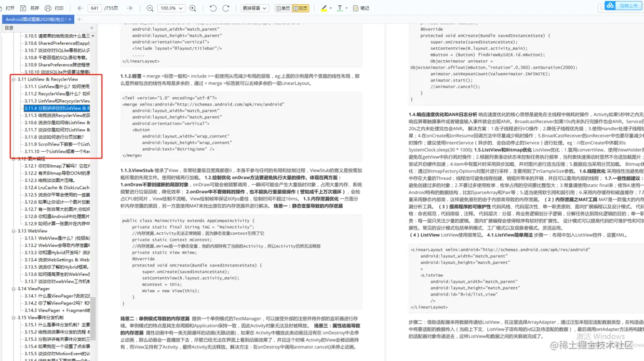Switch to double page (双页) view
644x361 pixels.
(300, 8)
